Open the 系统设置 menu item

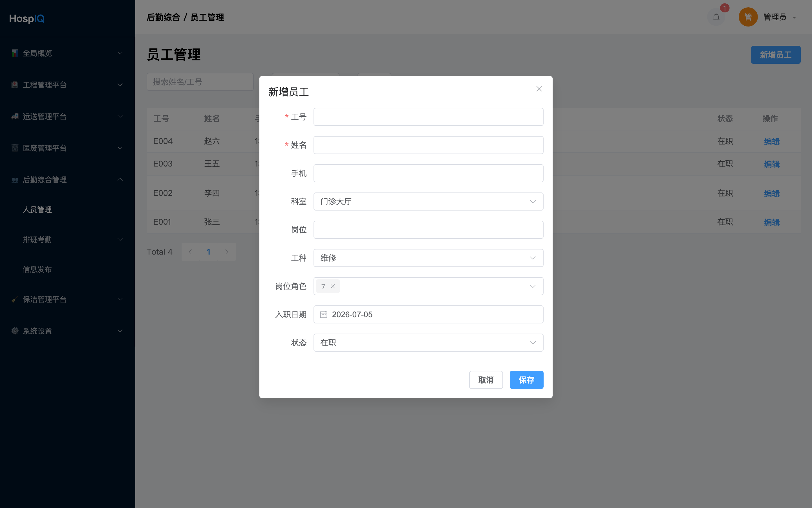(67, 331)
